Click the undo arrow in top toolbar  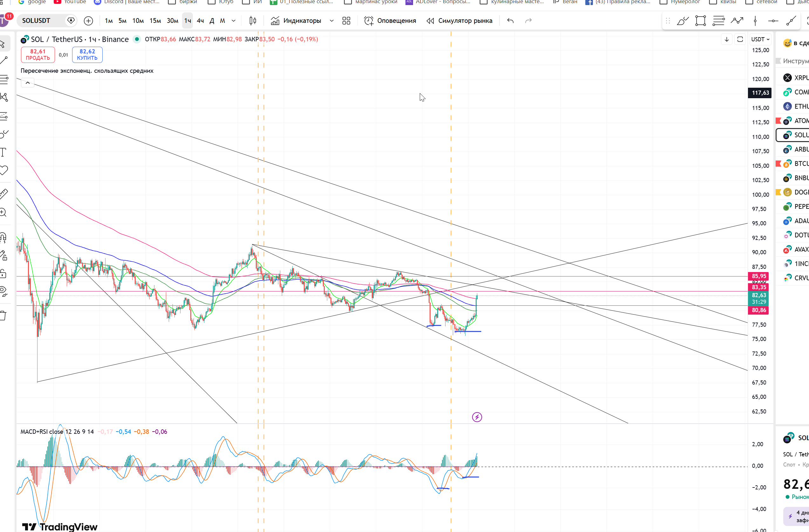point(510,21)
